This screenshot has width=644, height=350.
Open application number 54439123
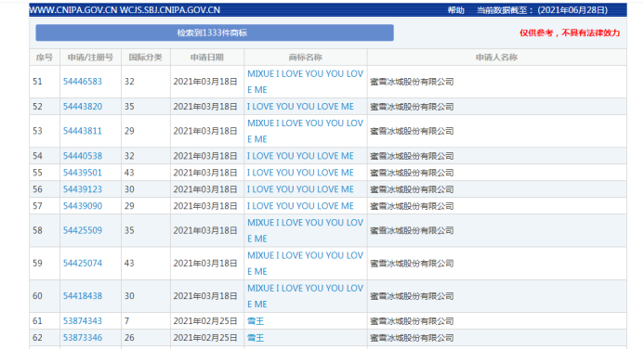(83, 189)
